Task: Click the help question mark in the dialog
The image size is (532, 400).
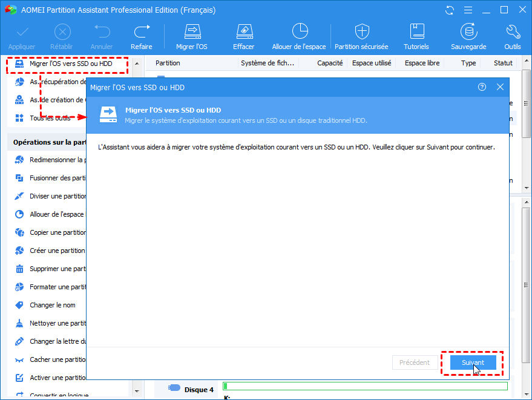Action: tap(482, 87)
